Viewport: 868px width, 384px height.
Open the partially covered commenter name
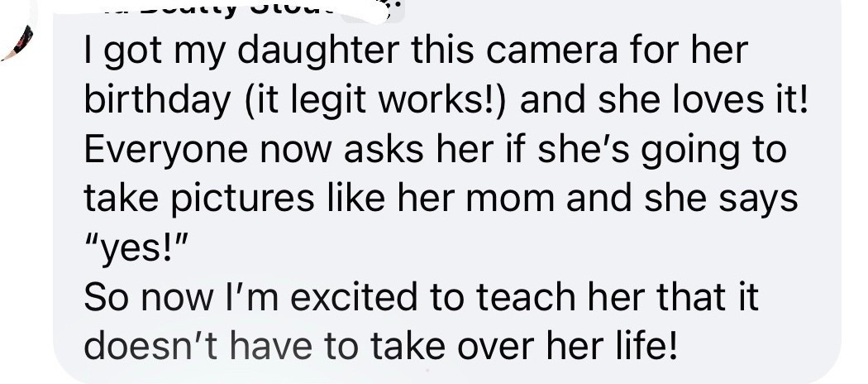(222, 9)
